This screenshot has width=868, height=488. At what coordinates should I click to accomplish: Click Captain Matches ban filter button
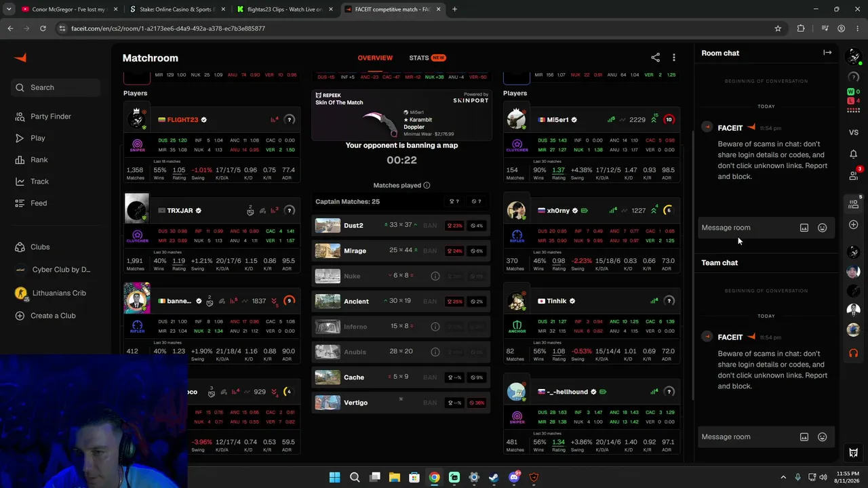(476, 201)
